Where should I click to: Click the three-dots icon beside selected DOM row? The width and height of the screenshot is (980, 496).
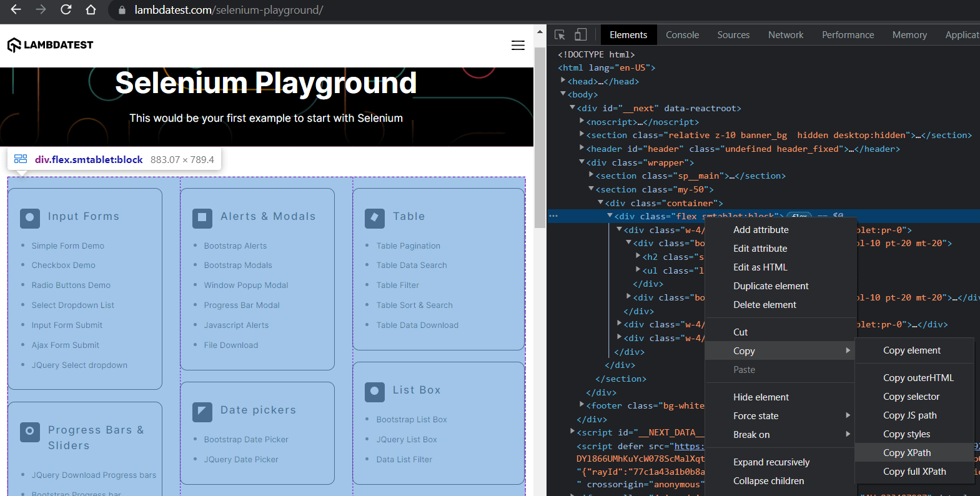(553, 216)
